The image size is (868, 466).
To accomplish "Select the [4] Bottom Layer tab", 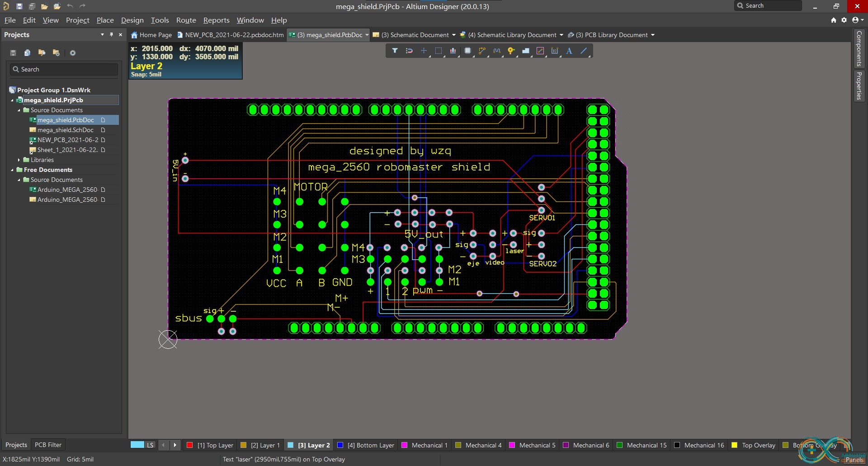I will point(366,445).
